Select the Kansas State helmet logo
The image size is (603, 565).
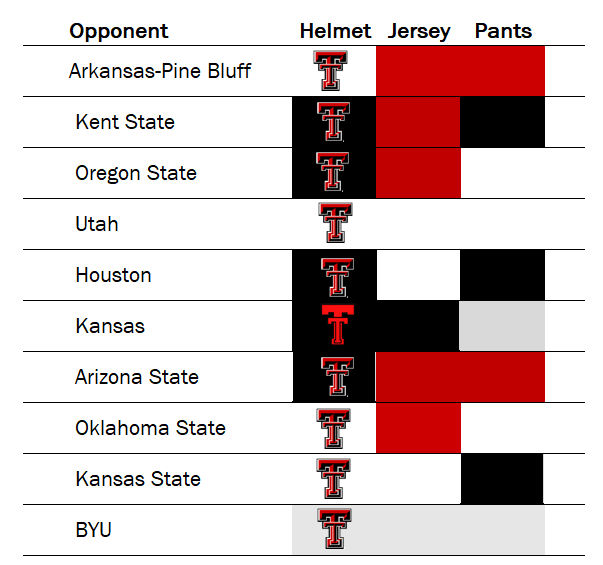pos(333,479)
